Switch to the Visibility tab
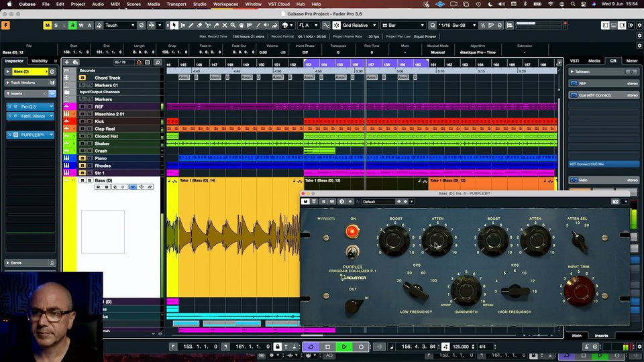The width and height of the screenshot is (644, 362). pyautogui.click(x=40, y=61)
